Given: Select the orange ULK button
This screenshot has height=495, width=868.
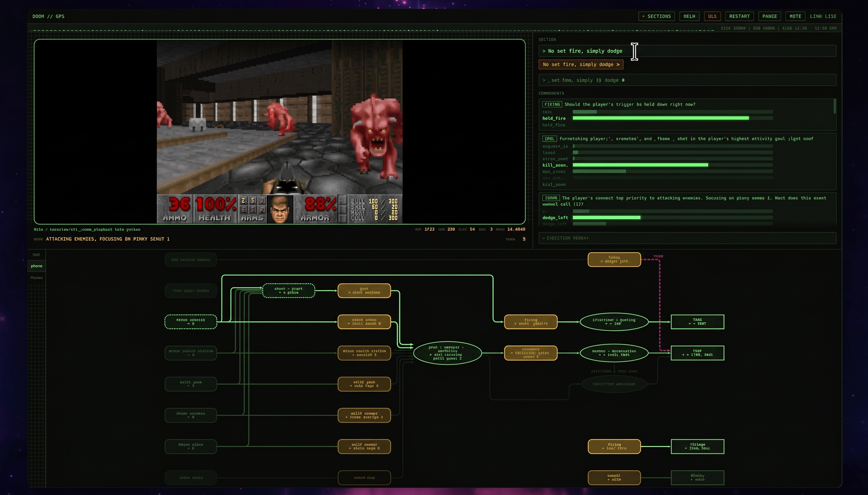Looking at the screenshot, I should [712, 16].
